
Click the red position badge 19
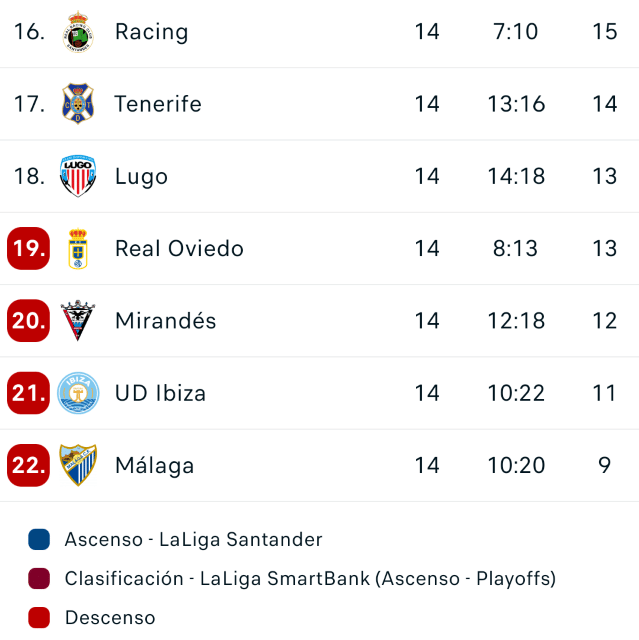click(28, 249)
